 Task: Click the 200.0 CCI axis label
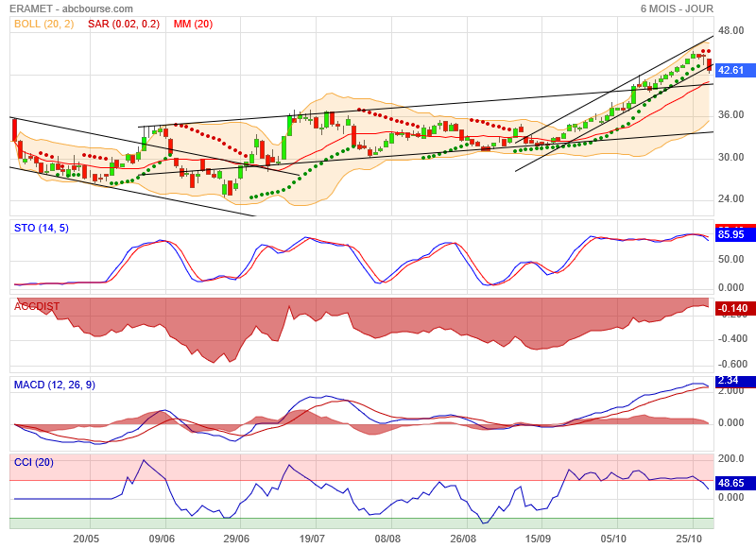click(x=730, y=458)
